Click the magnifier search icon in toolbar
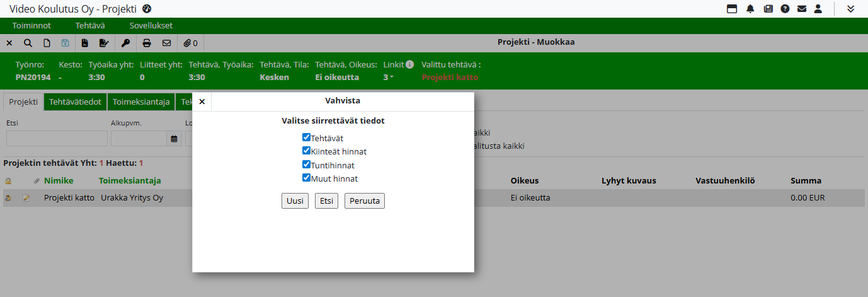The image size is (868, 297). [28, 44]
